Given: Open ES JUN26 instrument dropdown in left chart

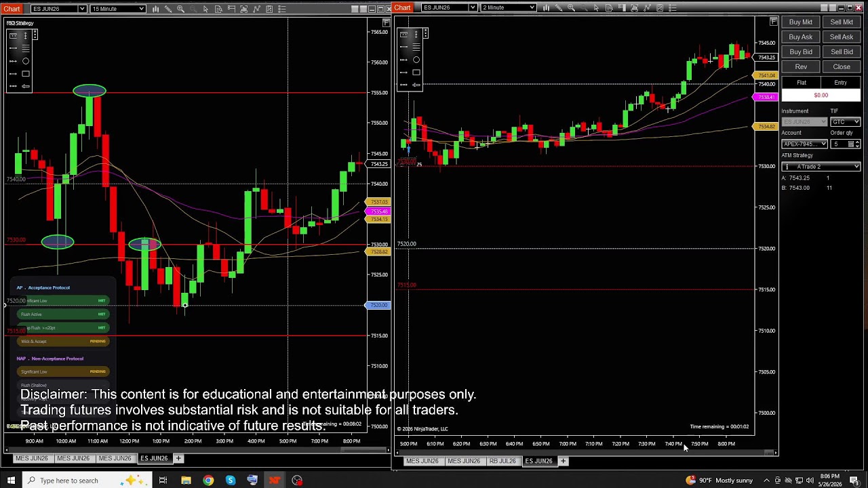Looking at the screenshot, I should [x=59, y=9].
